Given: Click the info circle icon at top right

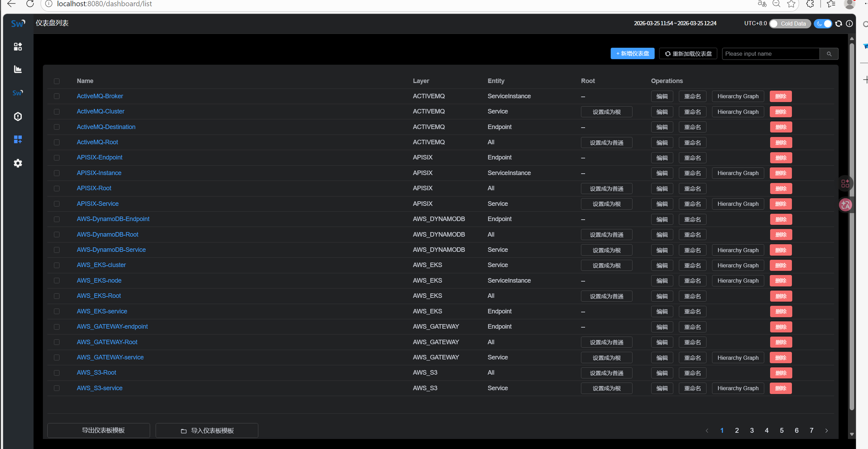Looking at the screenshot, I should pyautogui.click(x=849, y=24).
